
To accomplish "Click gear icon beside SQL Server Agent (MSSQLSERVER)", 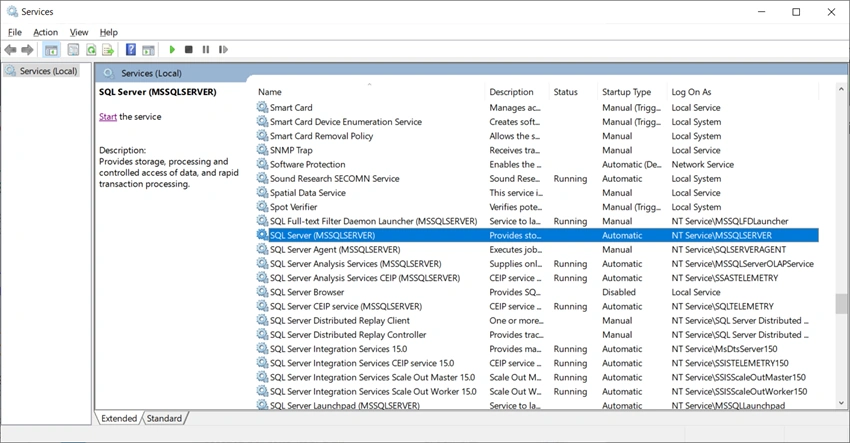I will pyautogui.click(x=262, y=249).
